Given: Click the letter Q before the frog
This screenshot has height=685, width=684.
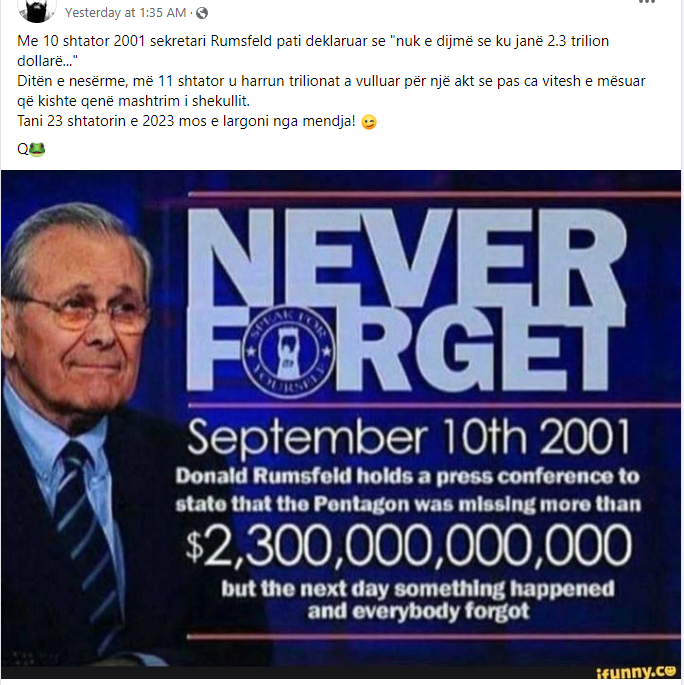Looking at the screenshot, I should click(23, 149).
